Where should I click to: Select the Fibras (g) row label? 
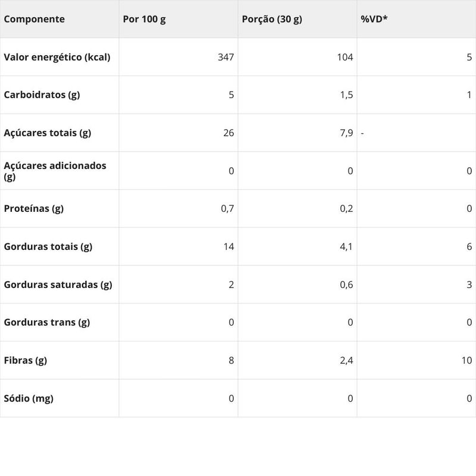pos(25,360)
